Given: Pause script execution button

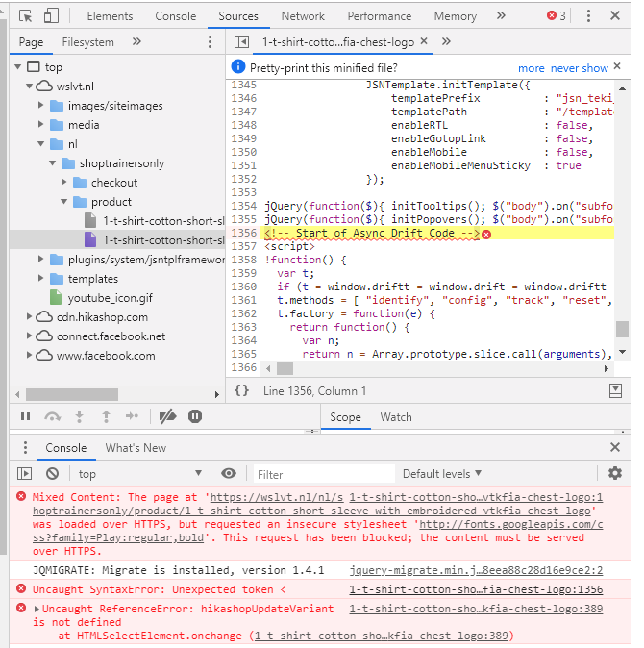Looking at the screenshot, I should (x=26, y=416).
